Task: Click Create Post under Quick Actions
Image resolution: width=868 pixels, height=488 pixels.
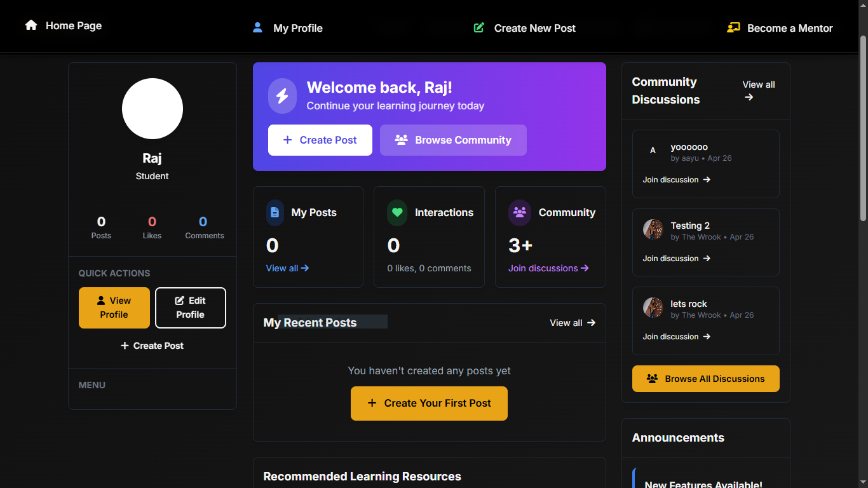Action: [153, 346]
